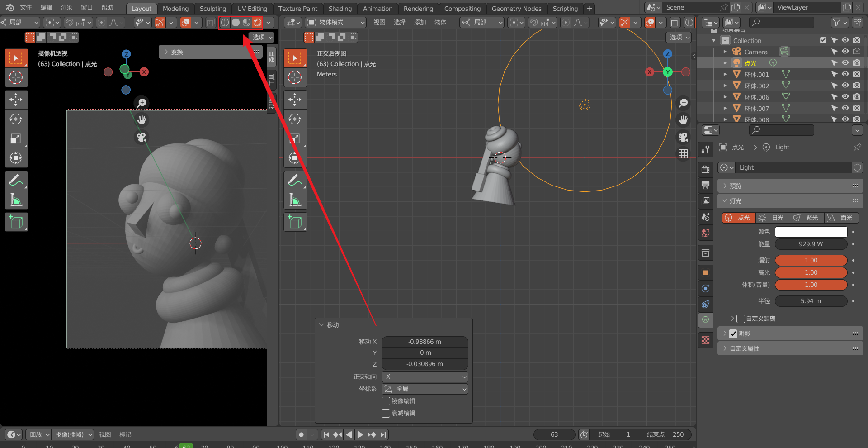Select the box select tool in the camera viewport
The width and height of the screenshot is (868, 448).
coord(16,58)
